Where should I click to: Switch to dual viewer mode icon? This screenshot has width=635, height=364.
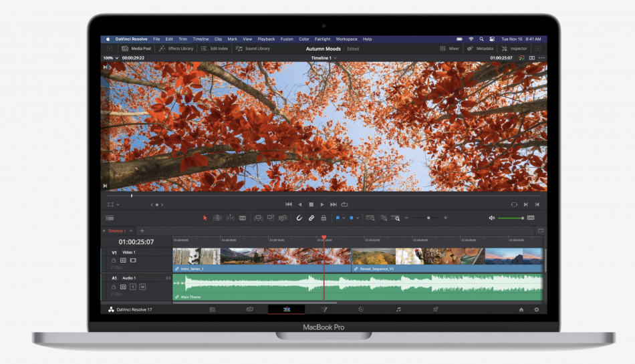(x=532, y=58)
